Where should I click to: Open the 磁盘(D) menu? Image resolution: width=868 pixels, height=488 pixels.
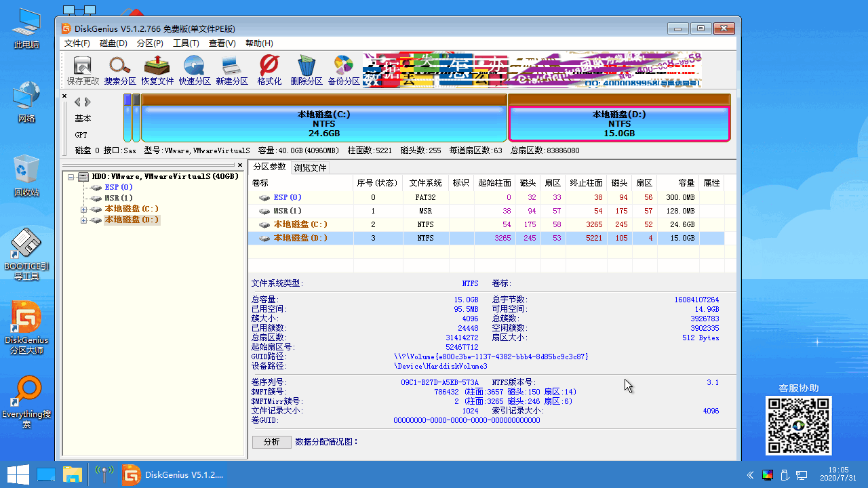113,43
